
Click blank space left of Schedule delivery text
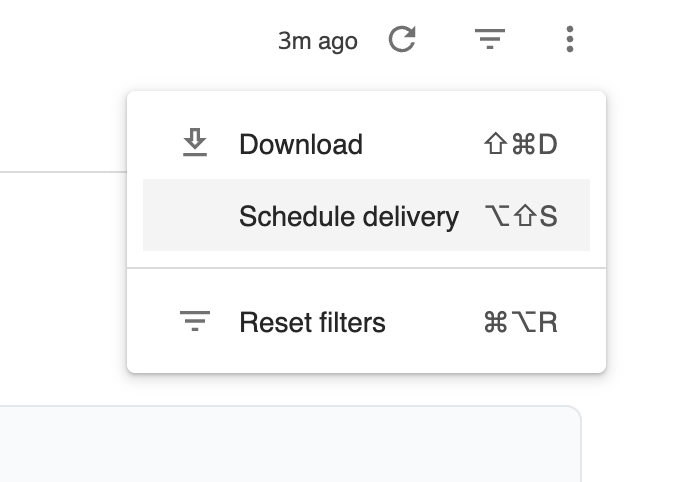[x=191, y=215]
